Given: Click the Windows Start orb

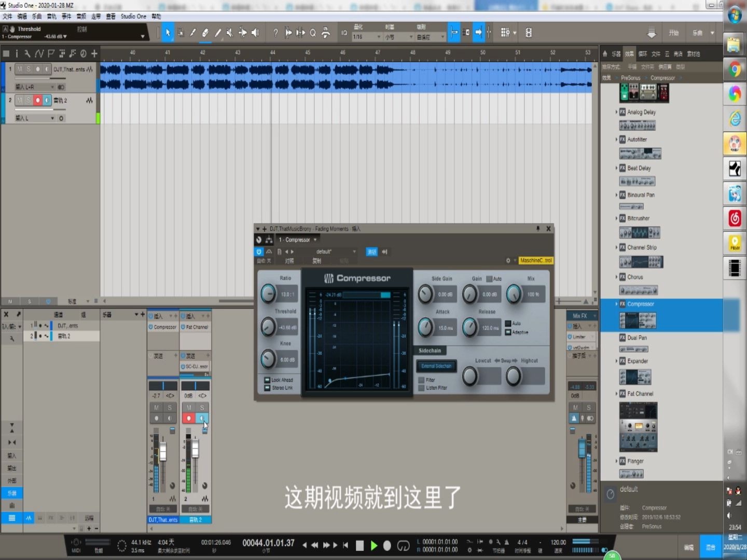Looking at the screenshot, I should pos(735,15).
